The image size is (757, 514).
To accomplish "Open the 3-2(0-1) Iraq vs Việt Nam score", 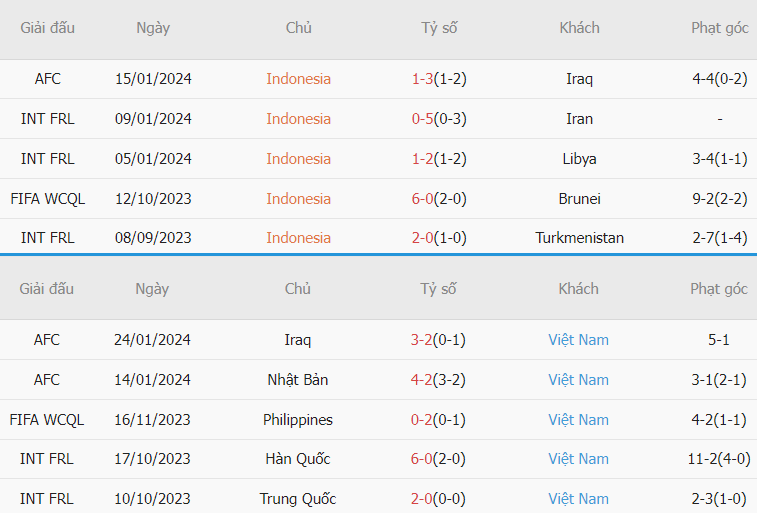I will coord(438,340).
